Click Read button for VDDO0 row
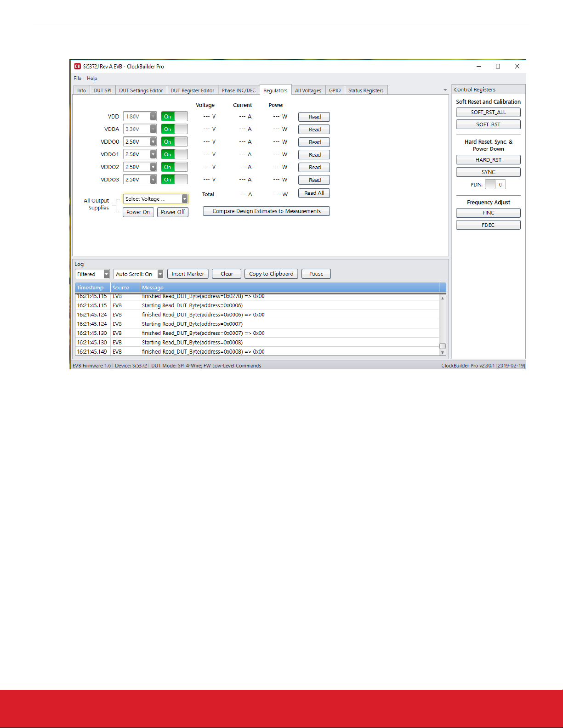Viewport: 563px width, 728px height. [x=314, y=142]
